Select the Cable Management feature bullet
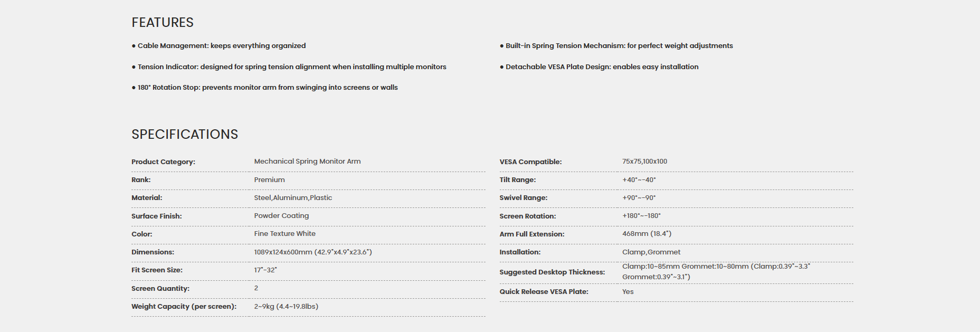This screenshot has height=332, width=980. (x=218, y=46)
